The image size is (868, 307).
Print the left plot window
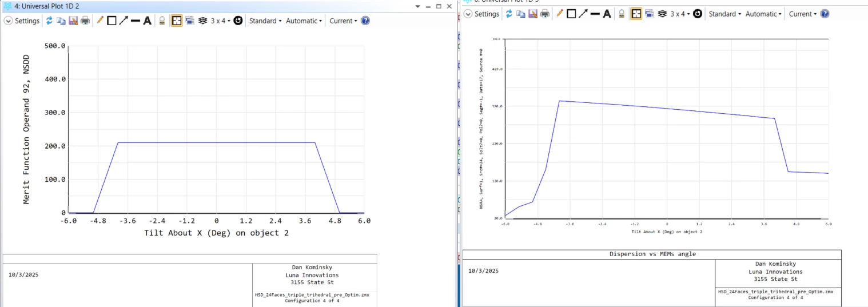click(x=85, y=21)
